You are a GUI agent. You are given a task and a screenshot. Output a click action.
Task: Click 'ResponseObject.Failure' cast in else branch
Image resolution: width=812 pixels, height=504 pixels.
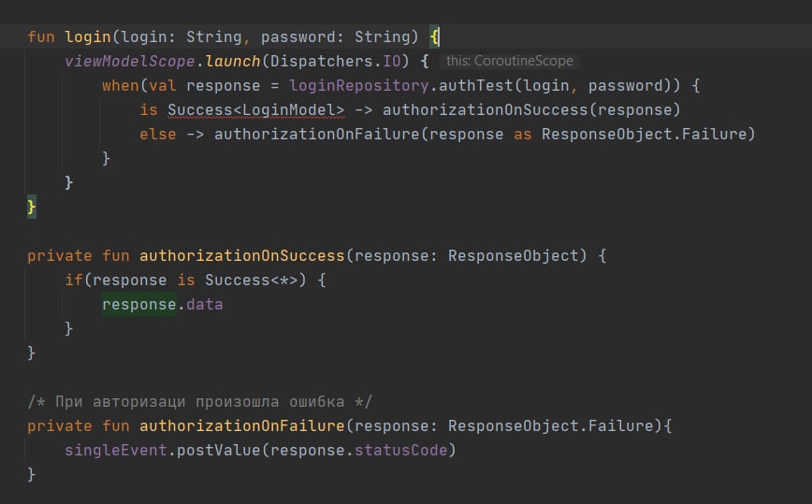coord(645,134)
